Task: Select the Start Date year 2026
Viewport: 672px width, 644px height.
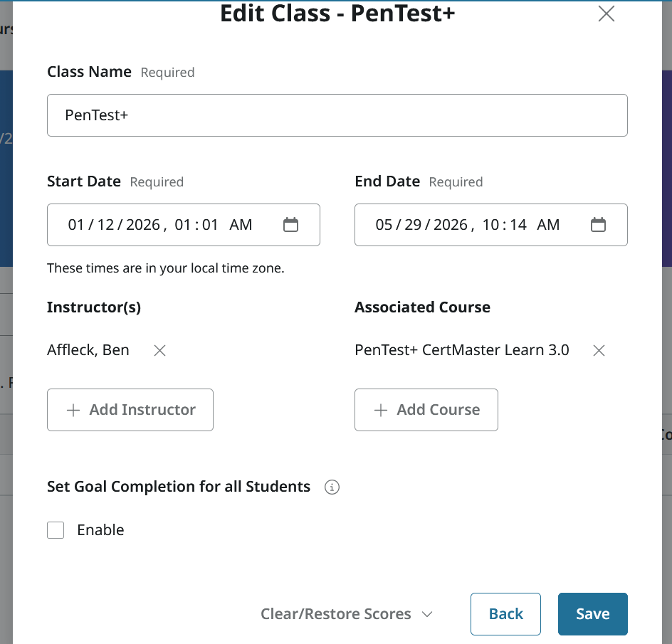Action: tap(142, 225)
